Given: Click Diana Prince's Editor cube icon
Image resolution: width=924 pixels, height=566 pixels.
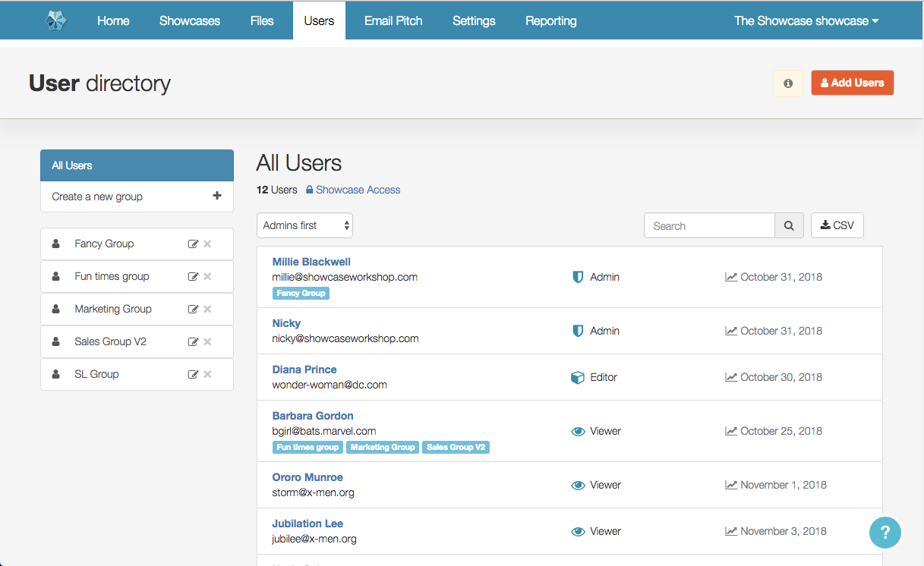Looking at the screenshot, I should pyautogui.click(x=578, y=377).
